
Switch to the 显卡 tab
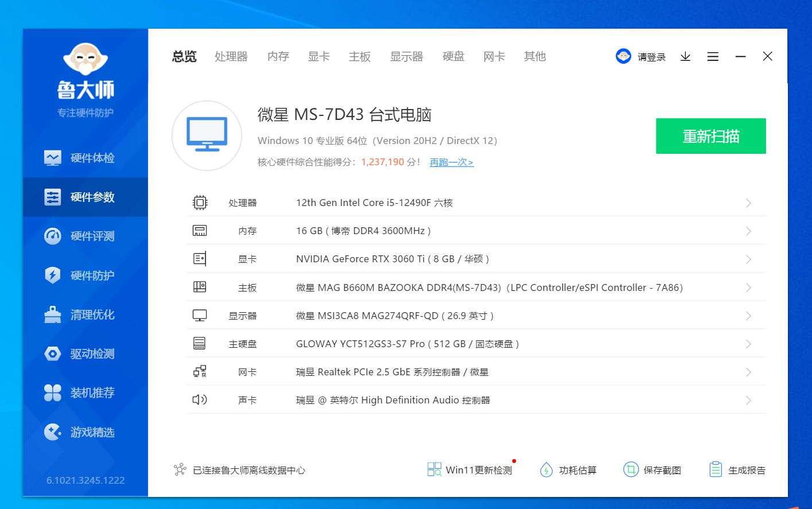tap(318, 56)
